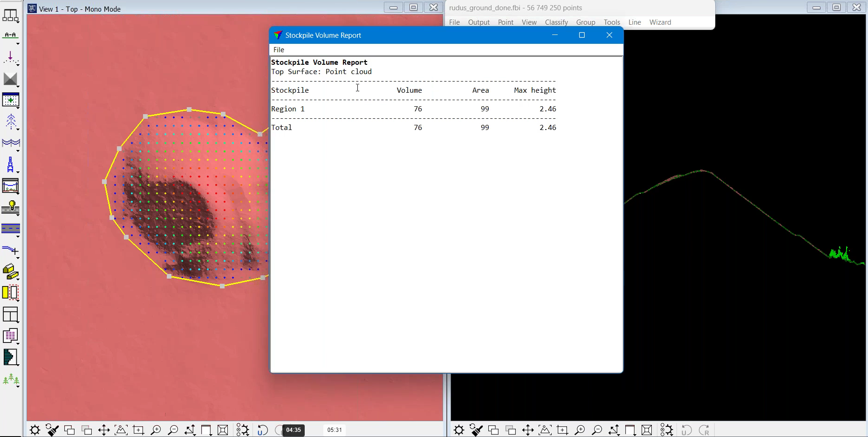Close the Stockpile Volume Report window
Viewport: 868px width, 437px height.
[x=609, y=35]
